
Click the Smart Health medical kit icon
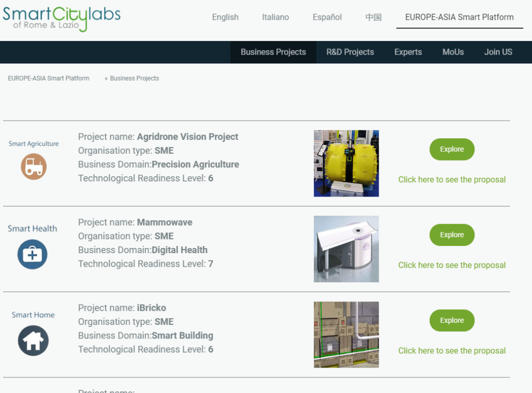tap(32, 254)
